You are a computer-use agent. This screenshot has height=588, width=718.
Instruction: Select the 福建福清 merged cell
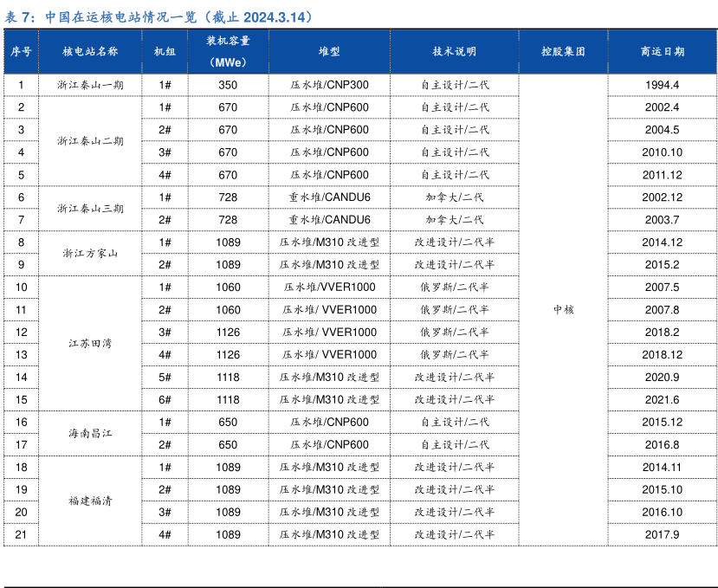(91, 501)
